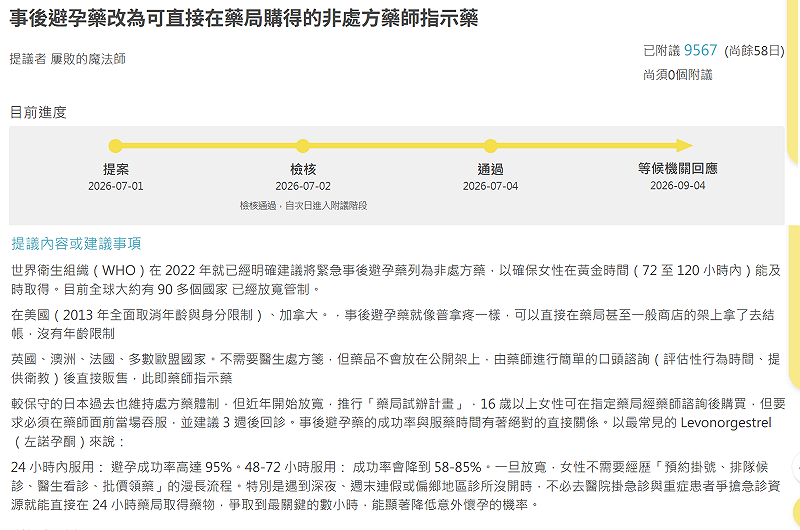Click the 提案 timeline dot
Viewport: 800px width, 530px height.
[x=116, y=146]
